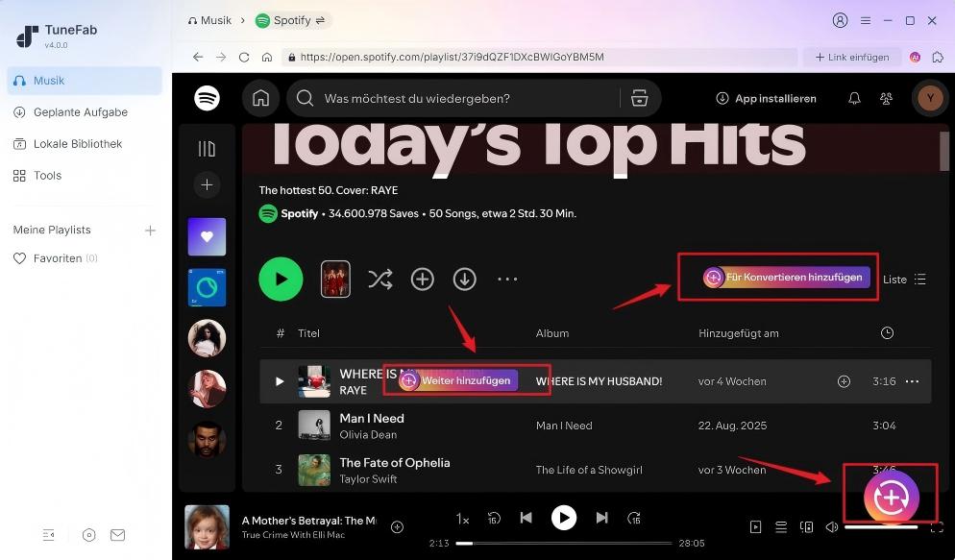Click the floating conversion orb icon
Viewport: 955px width, 560px height.
890,494
